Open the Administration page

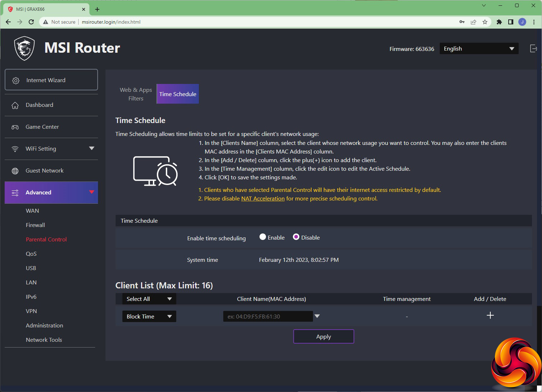click(x=45, y=326)
